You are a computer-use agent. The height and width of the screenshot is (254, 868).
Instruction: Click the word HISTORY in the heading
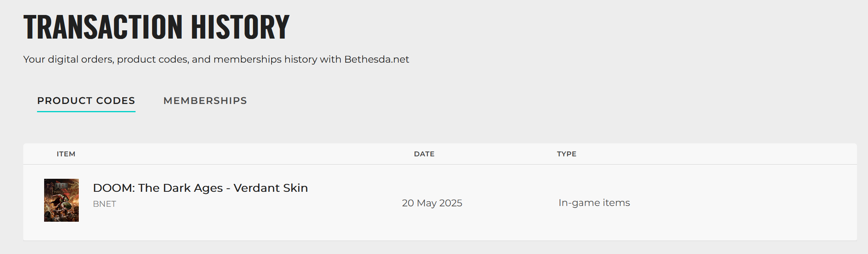(x=240, y=27)
